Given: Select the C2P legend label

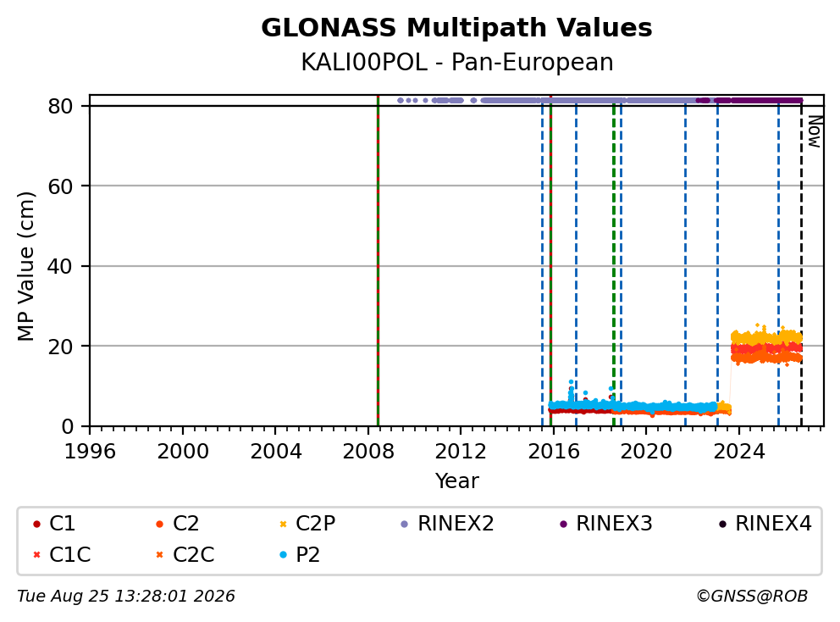Looking at the screenshot, I should pos(316,524).
